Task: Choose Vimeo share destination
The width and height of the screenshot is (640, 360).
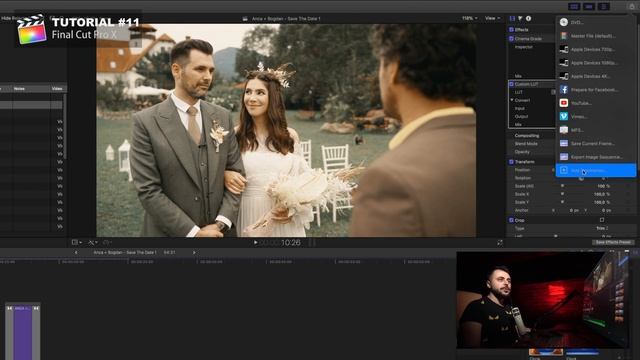Action: 596,117
